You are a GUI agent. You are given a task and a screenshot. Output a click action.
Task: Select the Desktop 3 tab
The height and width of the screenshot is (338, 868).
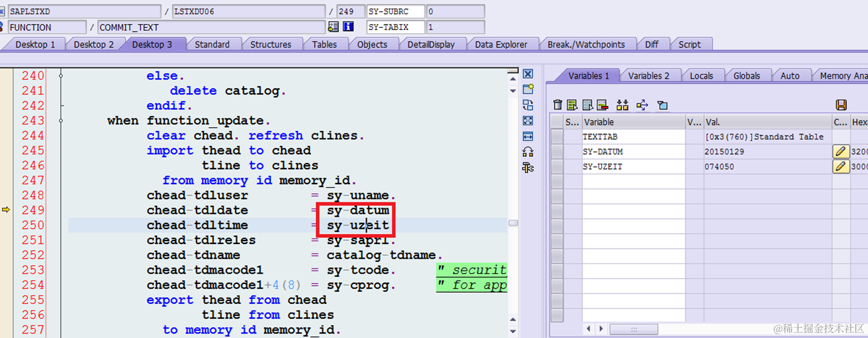pyautogui.click(x=152, y=44)
